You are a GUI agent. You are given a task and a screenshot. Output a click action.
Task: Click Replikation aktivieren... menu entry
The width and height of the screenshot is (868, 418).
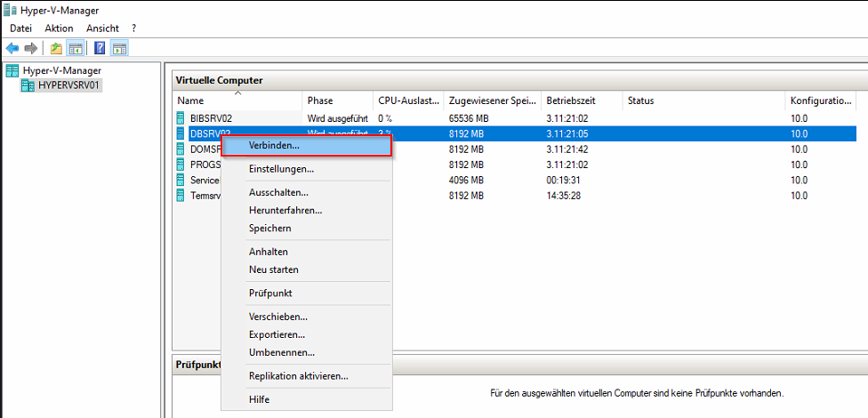(x=306, y=376)
